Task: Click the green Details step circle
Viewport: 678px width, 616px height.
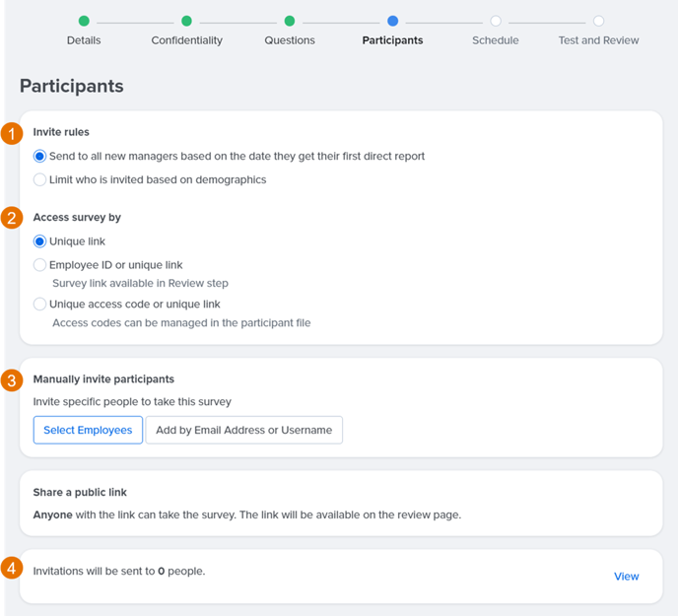Action: click(84, 21)
